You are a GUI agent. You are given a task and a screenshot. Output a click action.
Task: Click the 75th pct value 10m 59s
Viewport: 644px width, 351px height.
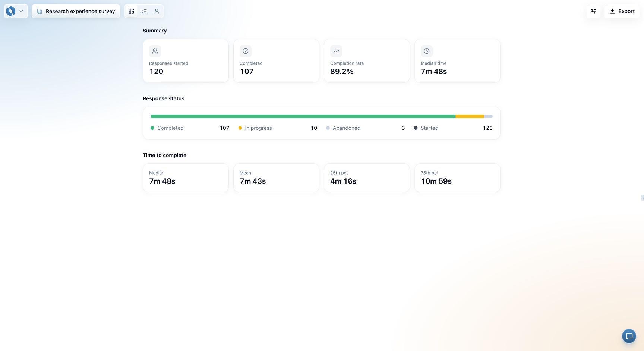click(x=436, y=181)
